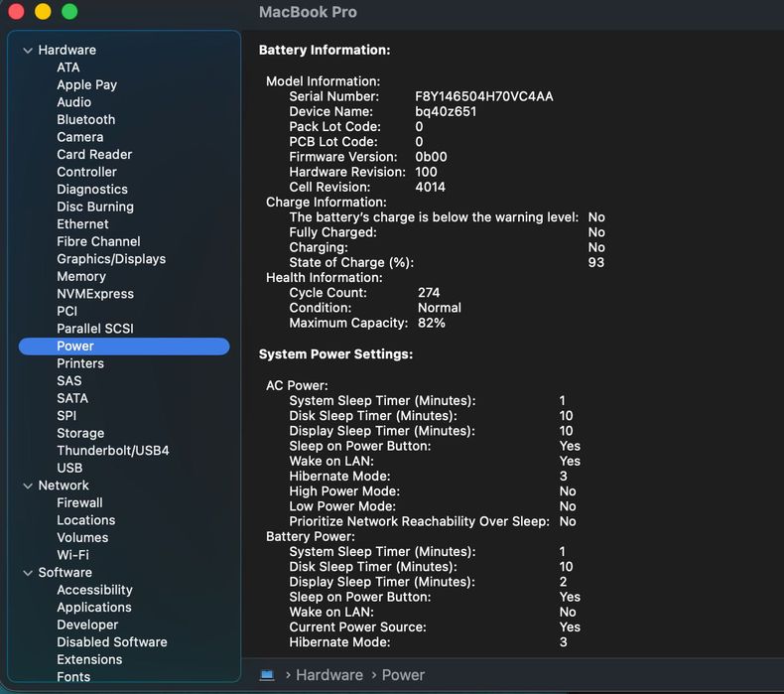The image size is (784, 694).
Task: Select Controller in the sidebar
Action: click(87, 172)
